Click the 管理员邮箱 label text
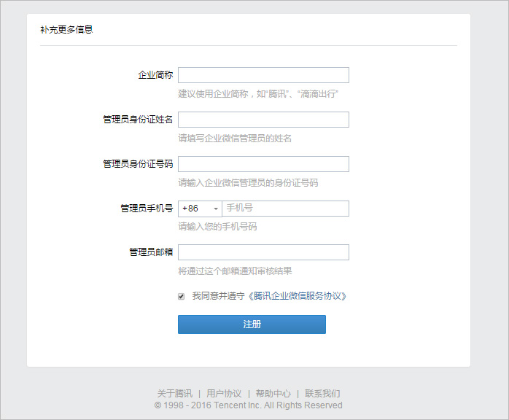The width and height of the screenshot is (509, 420). click(151, 252)
